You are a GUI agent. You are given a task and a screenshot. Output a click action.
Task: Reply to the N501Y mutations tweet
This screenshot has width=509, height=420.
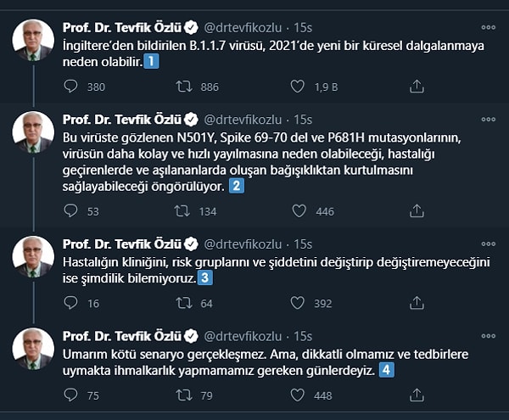(x=71, y=211)
